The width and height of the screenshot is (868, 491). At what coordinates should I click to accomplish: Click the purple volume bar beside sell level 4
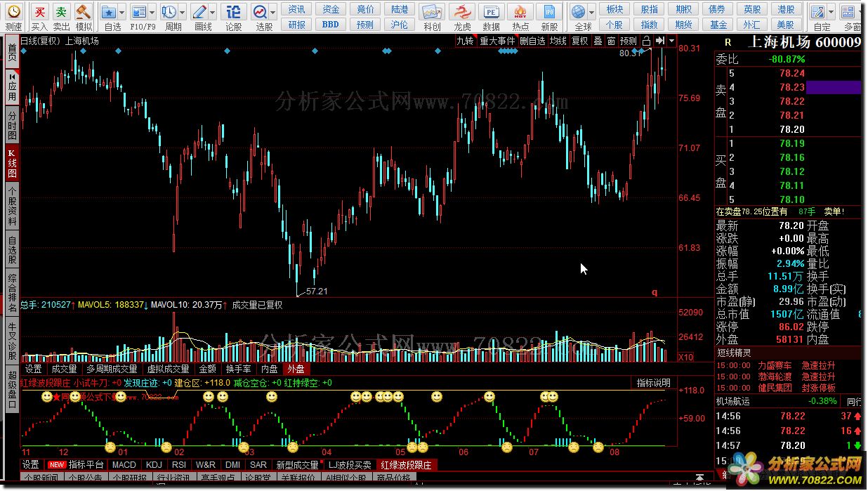coord(834,87)
